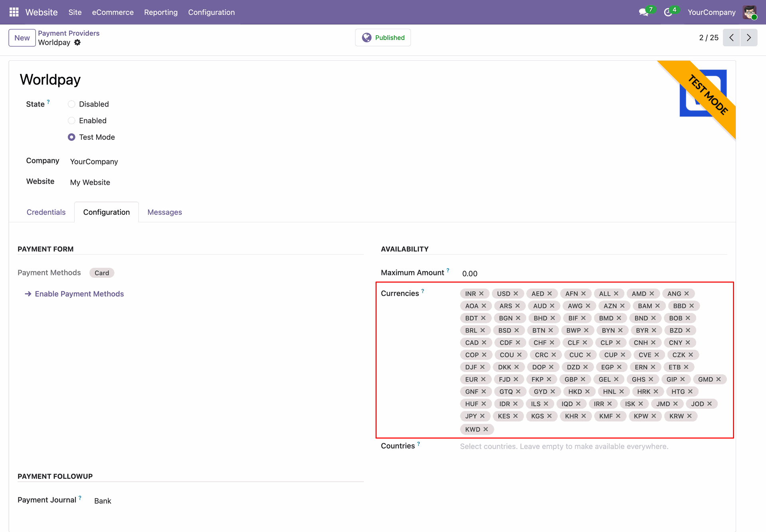Image resolution: width=766 pixels, height=532 pixels.
Task: Go back to Payment Providers breadcrumb
Action: 69,33
